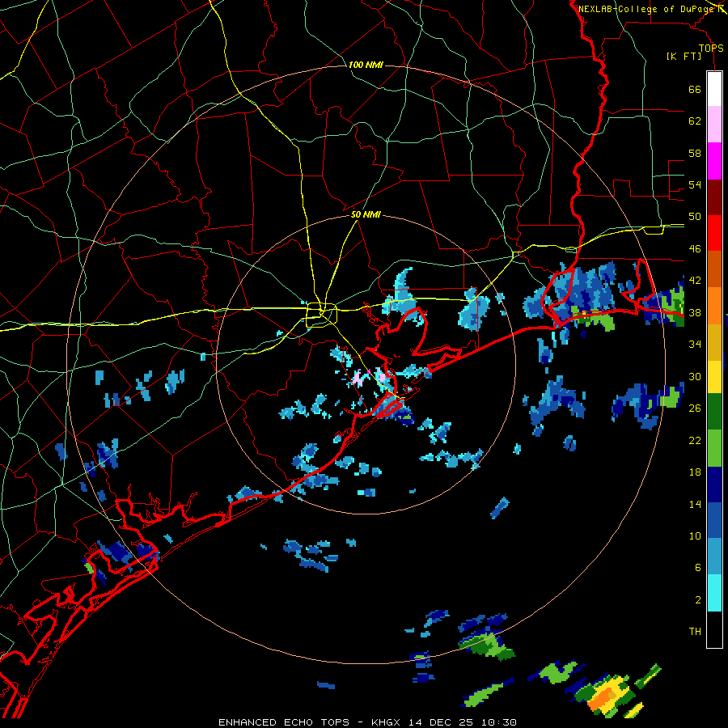
Task: Select the light blue legend swatch beside 6
Action: pyautogui.click(x=714, y=557)
